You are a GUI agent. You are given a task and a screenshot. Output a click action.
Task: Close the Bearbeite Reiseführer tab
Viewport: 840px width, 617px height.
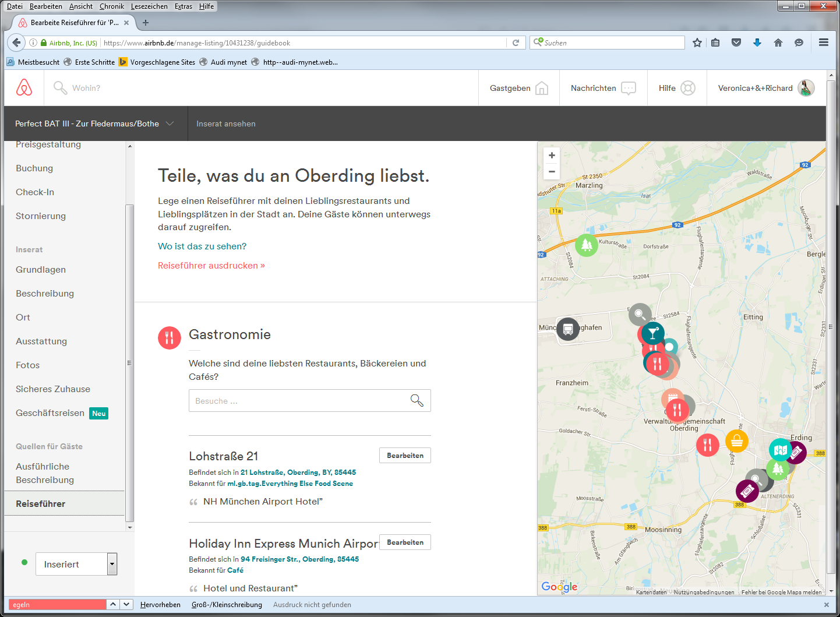tap(126, 23)
